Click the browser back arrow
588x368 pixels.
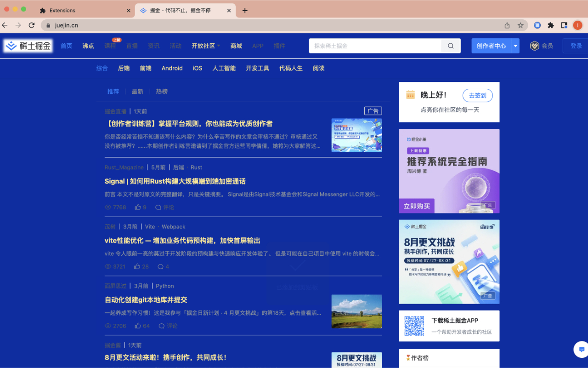click(5, 25)
